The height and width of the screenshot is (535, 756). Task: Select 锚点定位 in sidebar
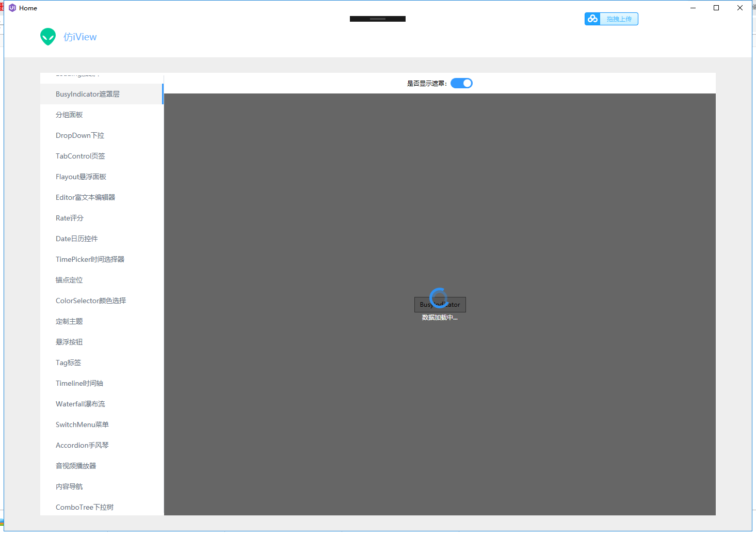coord(102,280)
